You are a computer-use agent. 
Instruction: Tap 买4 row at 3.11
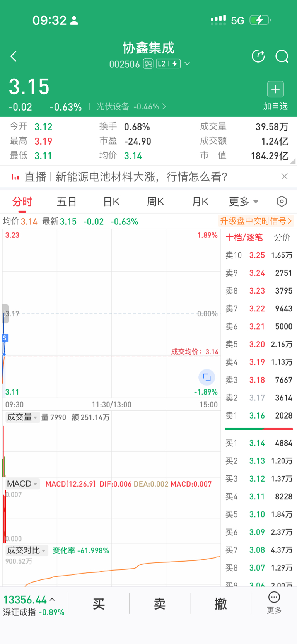[x=259, y=496]
